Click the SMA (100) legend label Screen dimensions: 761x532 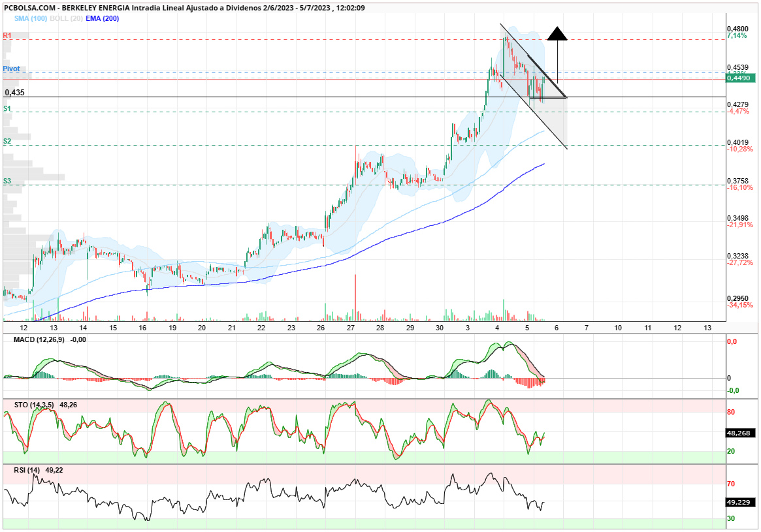coord(31,18)
